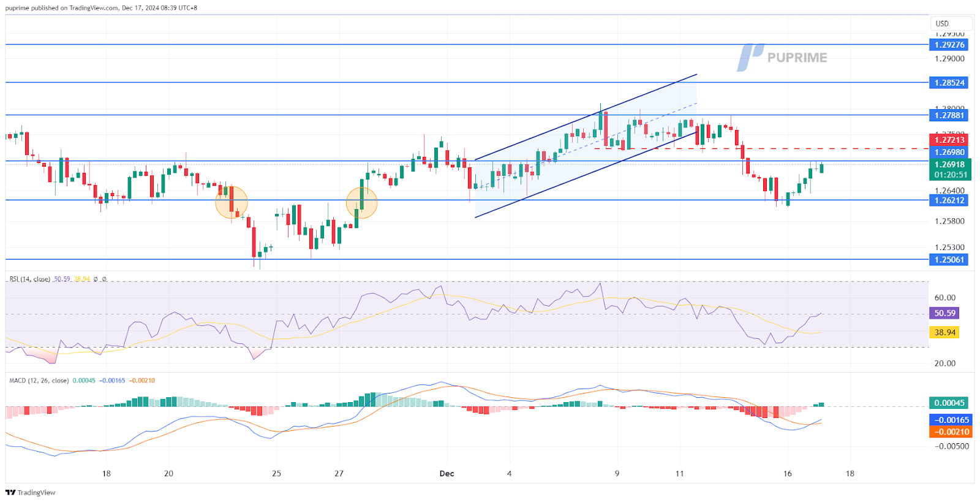Click the 1.25800 price axis value
Image resolution: width=980 pixels, height=502 pixels.
click(x=949, y=221)
